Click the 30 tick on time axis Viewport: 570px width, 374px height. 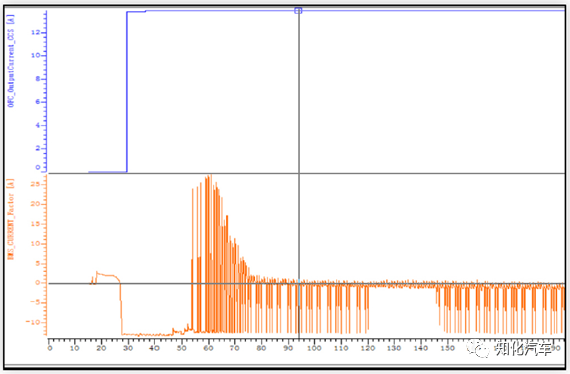point(128,348)
